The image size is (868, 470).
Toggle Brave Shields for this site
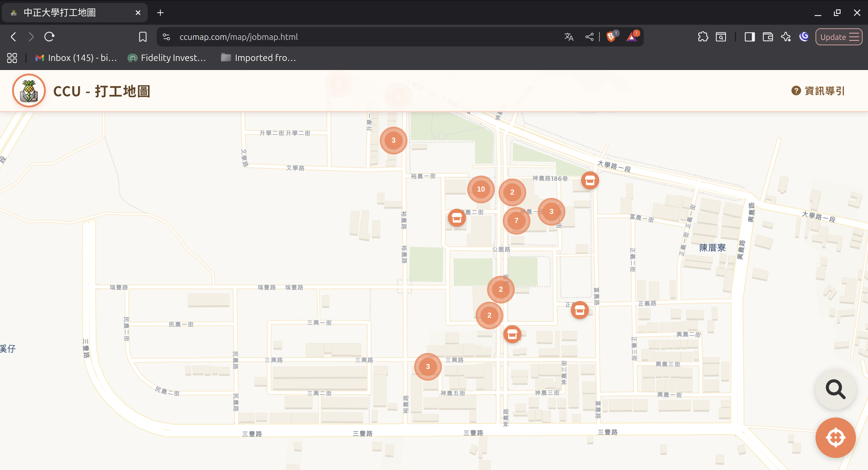pyautogui.click(x=611, y=37)
